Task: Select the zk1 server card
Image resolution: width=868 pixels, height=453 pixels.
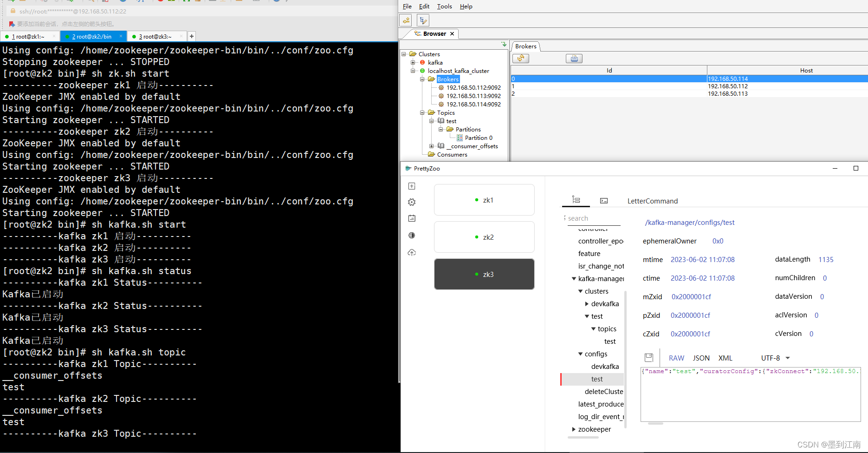Action: 484,200
